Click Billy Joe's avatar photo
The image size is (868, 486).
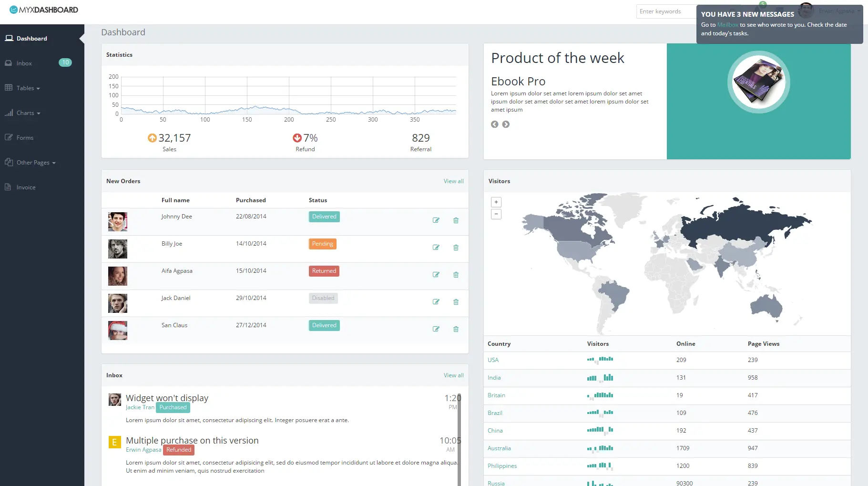point(118,249)
